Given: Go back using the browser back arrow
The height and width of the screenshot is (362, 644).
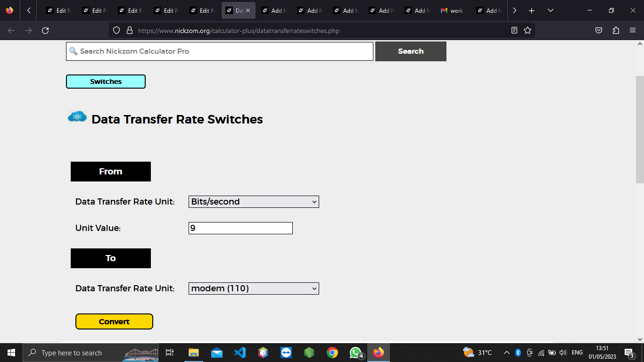Looking at the screenshot, I should [x=11, y=31].
